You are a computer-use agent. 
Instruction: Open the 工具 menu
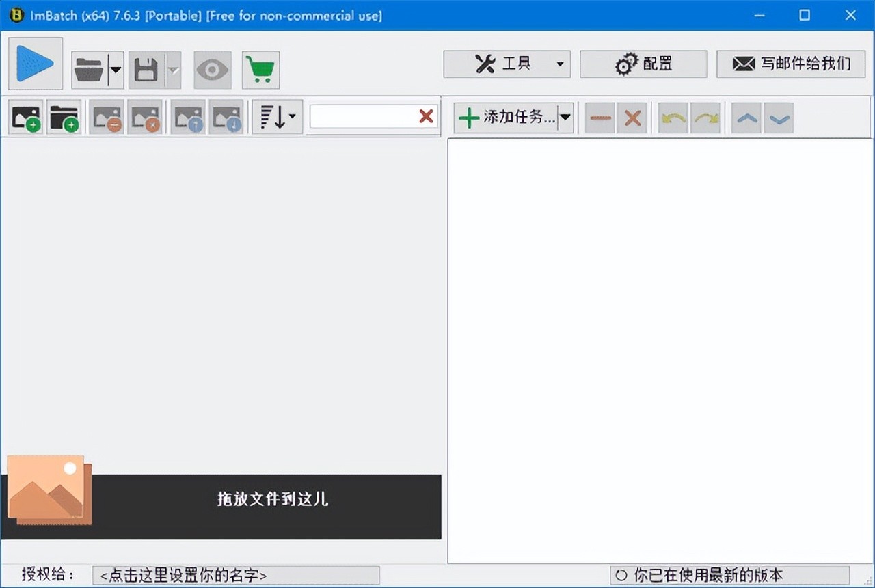click(x=507, y=64)
